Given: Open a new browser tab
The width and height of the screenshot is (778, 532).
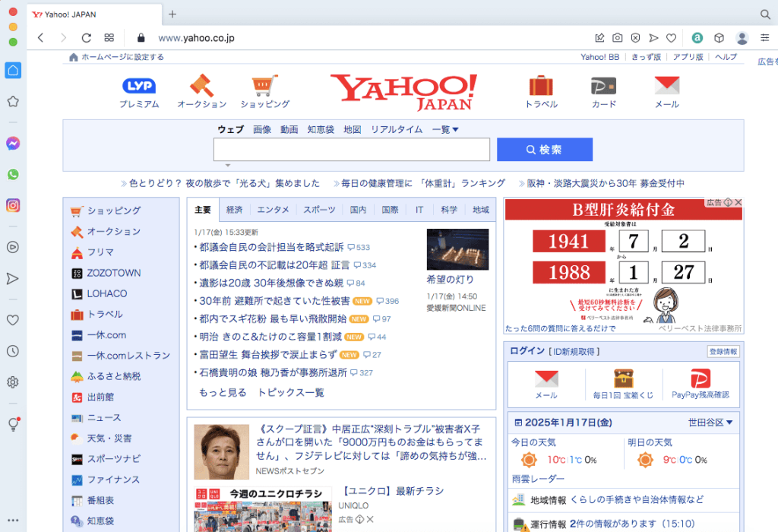Looking at the screenshot, I should (x=172, y=14).
